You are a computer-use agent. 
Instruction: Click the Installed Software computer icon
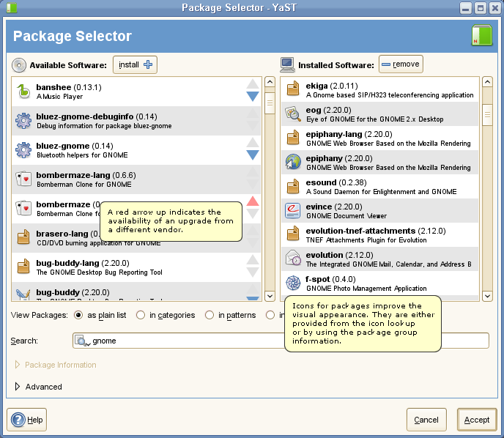(x=287, y=64)
